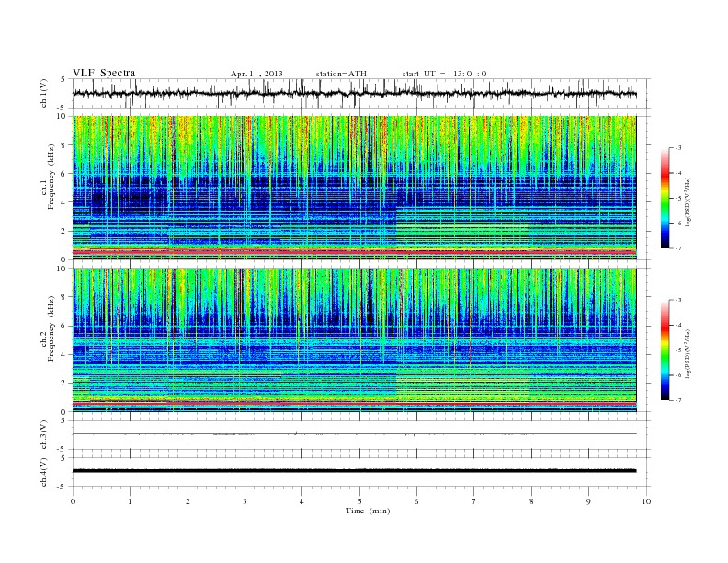Click time axis tick label "3"

(245, 501)
